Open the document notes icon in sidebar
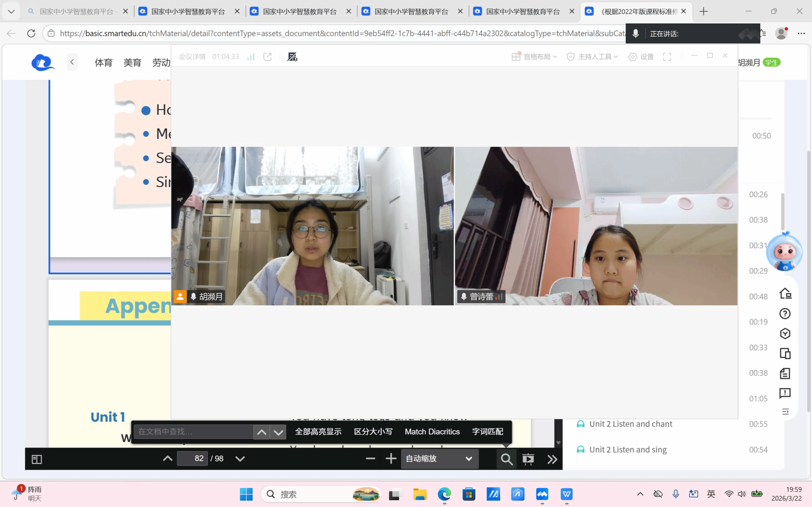The width and height of the screenshot is (812, 507). coord(785,373)
